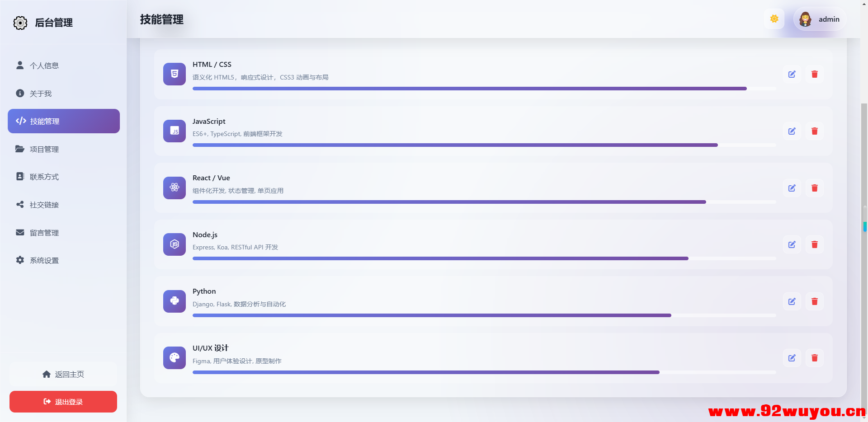
Task: Click the palette icon for UI/UX
Action: coord(175,358)
